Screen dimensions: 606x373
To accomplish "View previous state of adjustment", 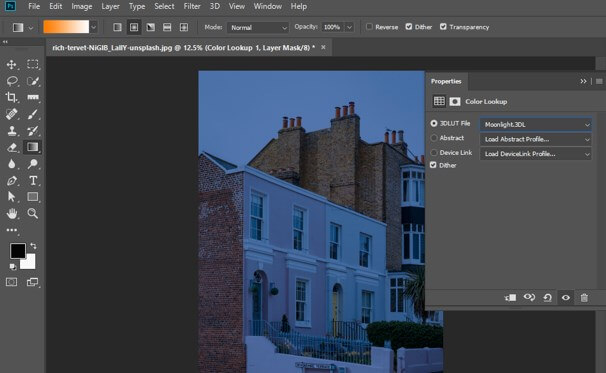I will point(529,298).
